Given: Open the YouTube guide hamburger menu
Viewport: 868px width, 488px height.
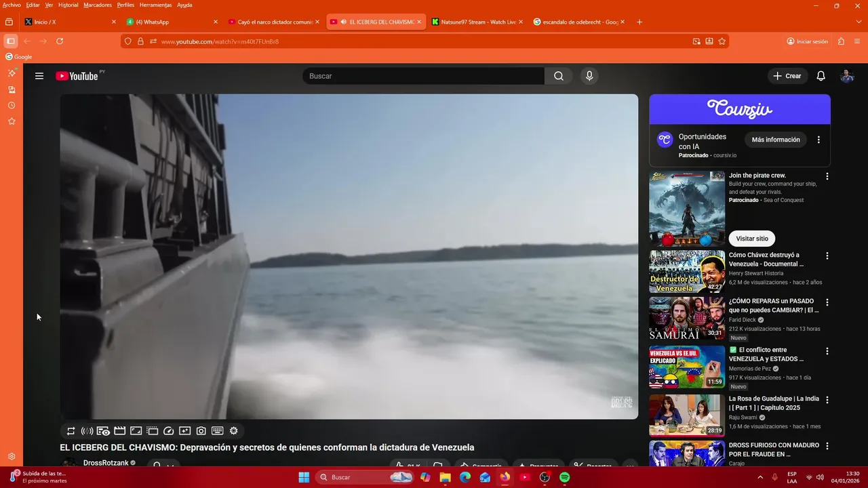Looking at the screenshot, I should (39, 76).
